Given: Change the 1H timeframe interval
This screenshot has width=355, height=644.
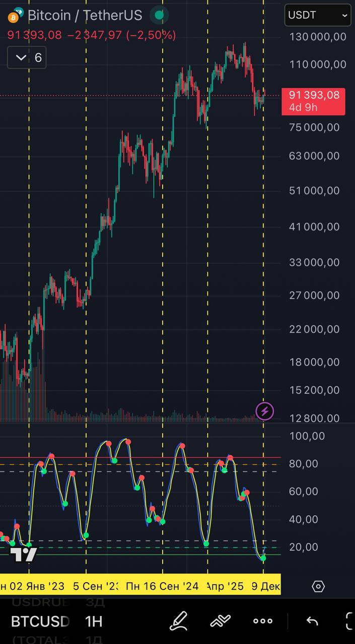Looking at the screenshot, I should pos(94,621).
